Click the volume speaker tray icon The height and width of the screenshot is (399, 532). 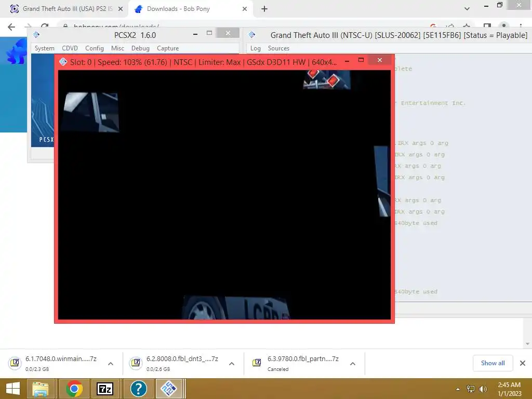[x=483, y=389]
